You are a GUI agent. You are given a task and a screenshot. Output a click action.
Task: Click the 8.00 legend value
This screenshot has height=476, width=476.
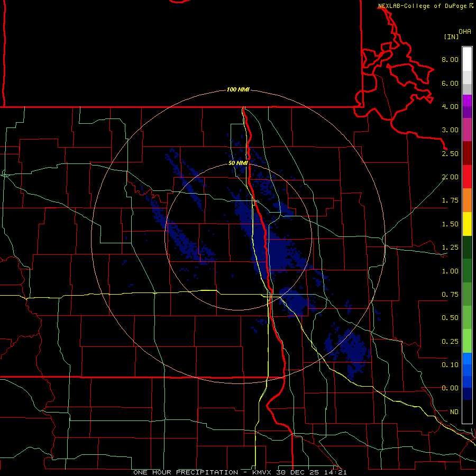click(x=450, y=59)
